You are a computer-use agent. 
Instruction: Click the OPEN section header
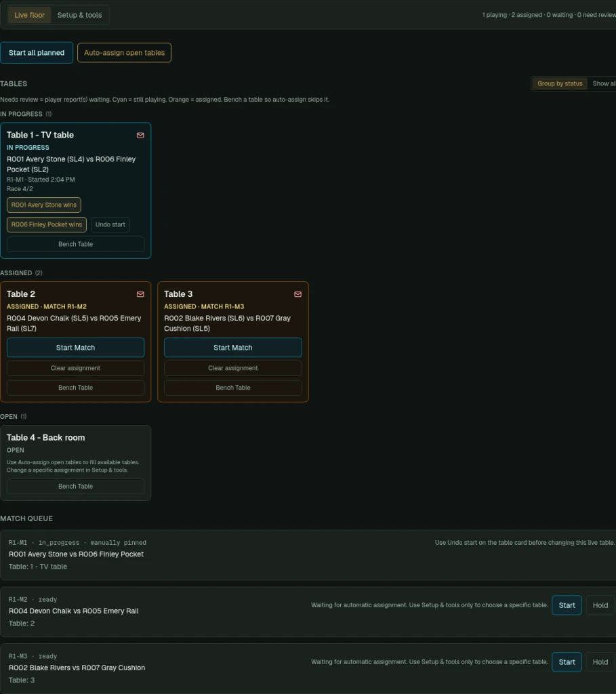14,417
